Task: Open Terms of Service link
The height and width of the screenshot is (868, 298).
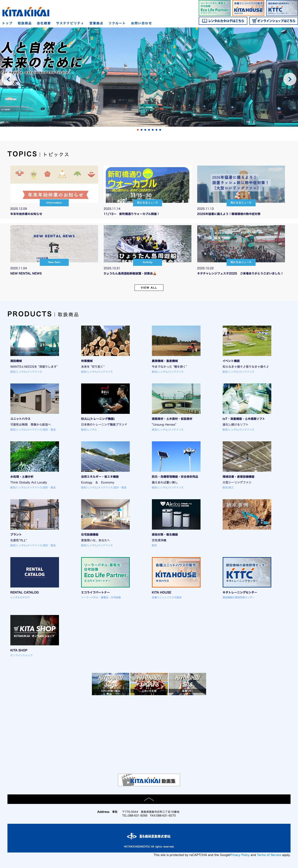Action: [269, 855]
